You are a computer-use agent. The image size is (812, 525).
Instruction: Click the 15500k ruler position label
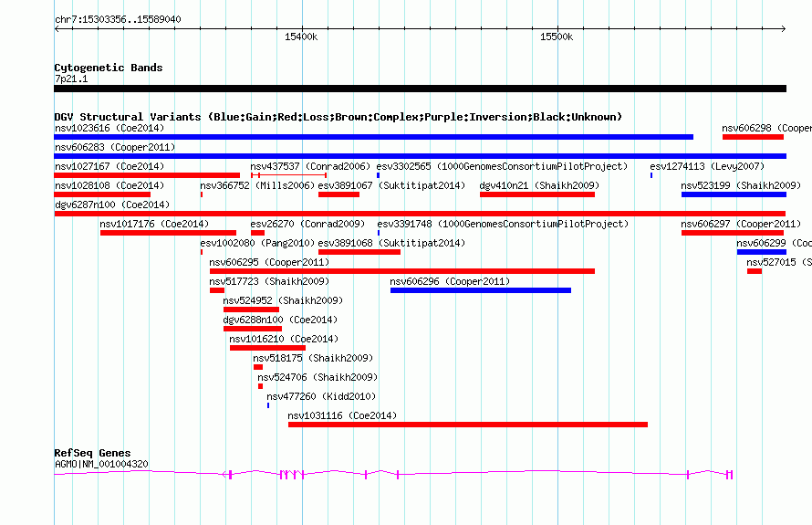(557, 37)
